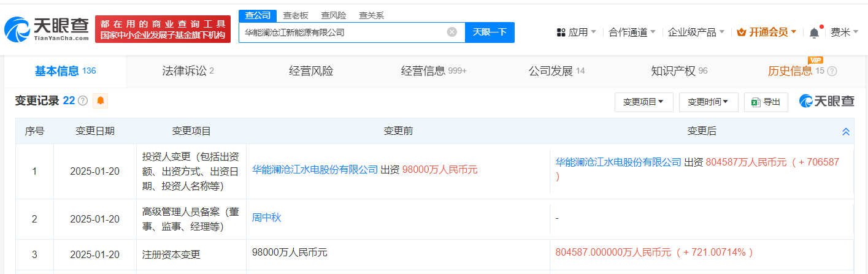Click the 2025-01-20 date in row 1
Viewport: 868px width, 274px height.
click(94, 172)
